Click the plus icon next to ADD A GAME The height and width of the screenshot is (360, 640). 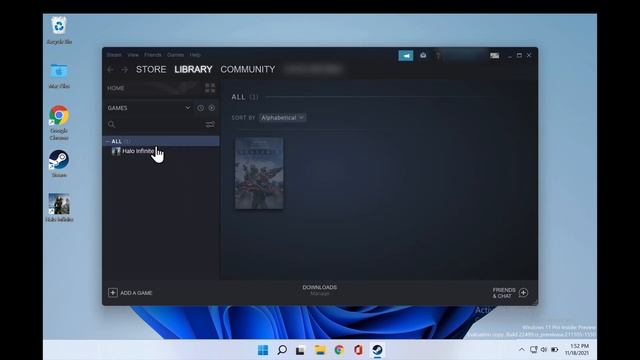[113, 293]
